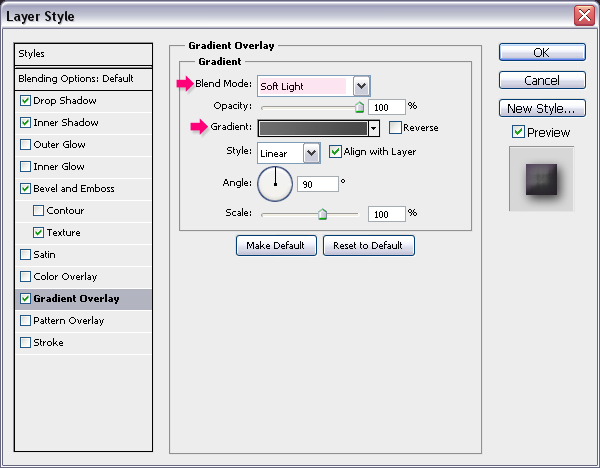Click the OK button

(542, 52)
